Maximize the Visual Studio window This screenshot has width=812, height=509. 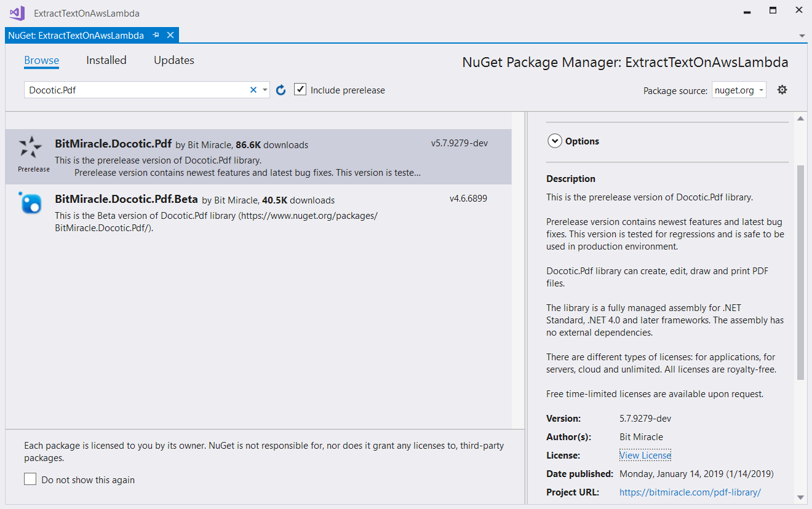pos(773,10)
